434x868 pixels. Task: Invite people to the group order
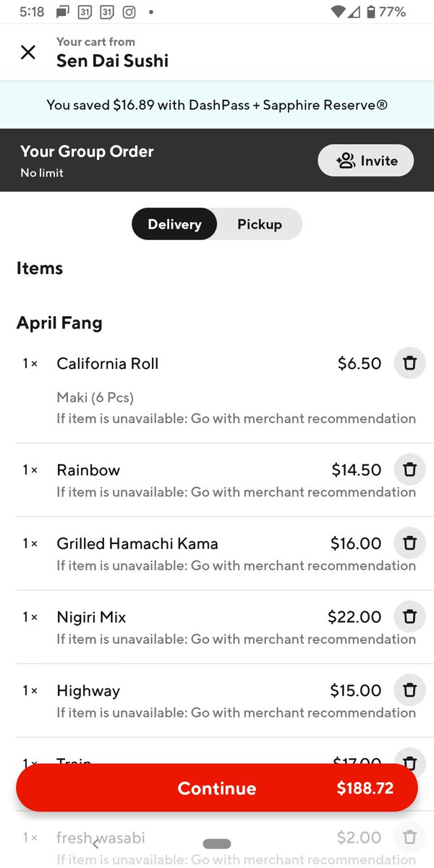tap(366, 161)
